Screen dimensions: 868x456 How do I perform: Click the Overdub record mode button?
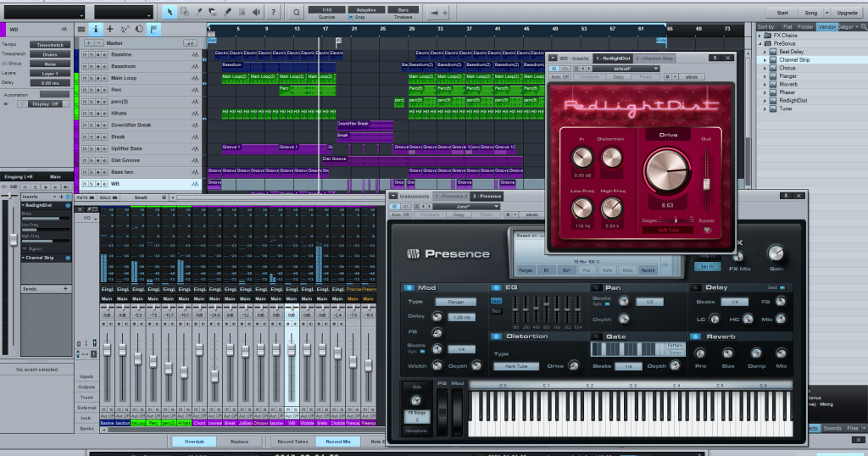(194, 442)
